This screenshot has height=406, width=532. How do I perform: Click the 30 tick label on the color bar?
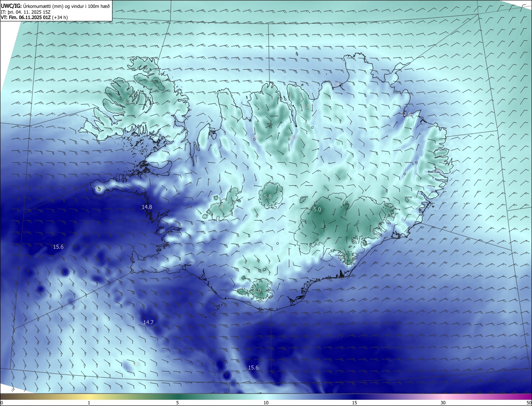[x=443, y=403]
